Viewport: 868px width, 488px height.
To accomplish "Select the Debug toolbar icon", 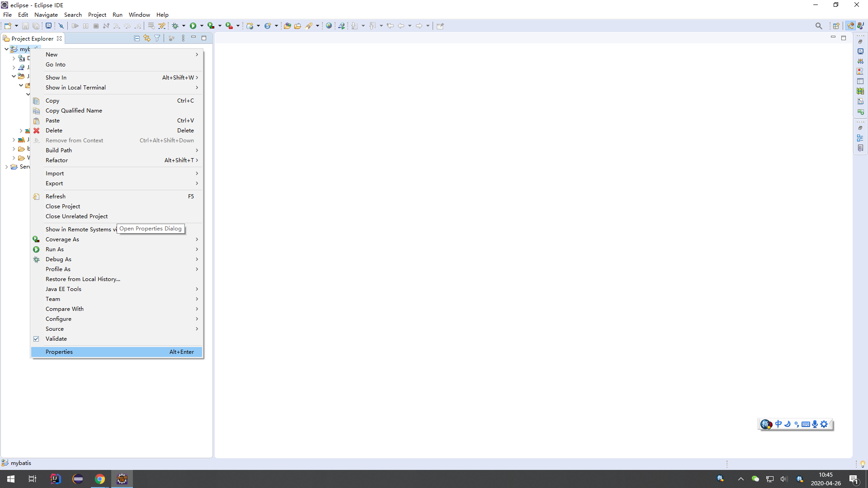I will (x=176, y=26).
